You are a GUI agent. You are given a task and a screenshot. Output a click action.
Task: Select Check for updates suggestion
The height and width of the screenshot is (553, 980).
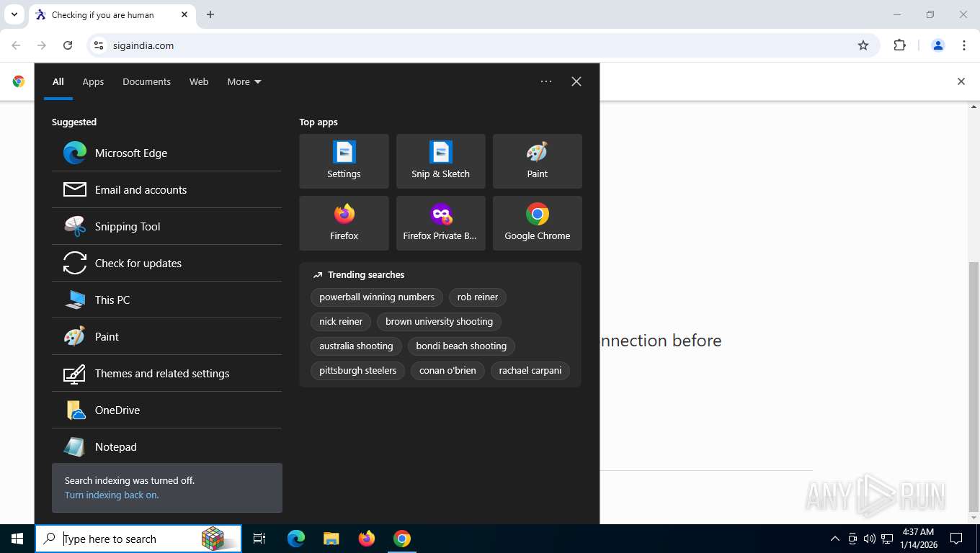tap(166, 263)
